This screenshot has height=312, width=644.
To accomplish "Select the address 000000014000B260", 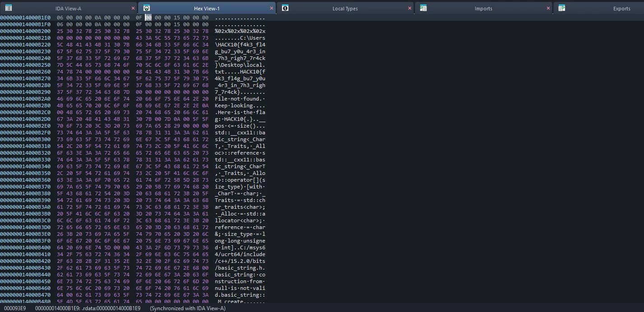I will click(x=25, y=71).
